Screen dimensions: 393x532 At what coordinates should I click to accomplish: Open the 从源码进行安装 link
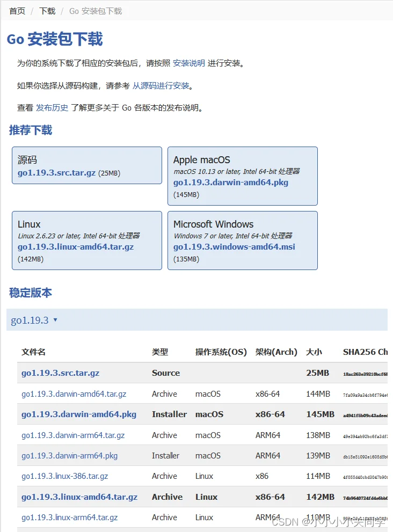click(x=161, y=85)
